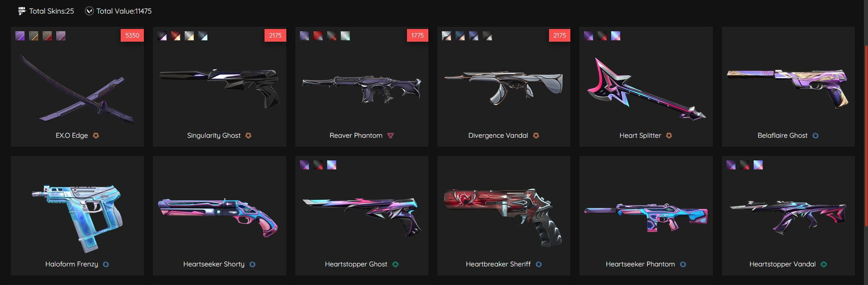The width and height of the screenshot is (868, 285).
Task: Click the Valorant points icon beside Total Value
Action: click(89, 11)
